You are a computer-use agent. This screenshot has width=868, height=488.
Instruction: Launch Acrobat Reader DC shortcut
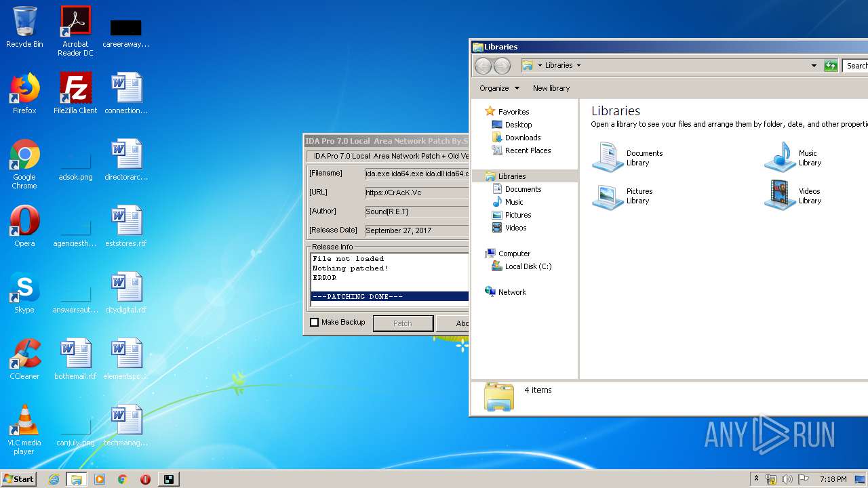pyautogui.click(x=75, y=30)
